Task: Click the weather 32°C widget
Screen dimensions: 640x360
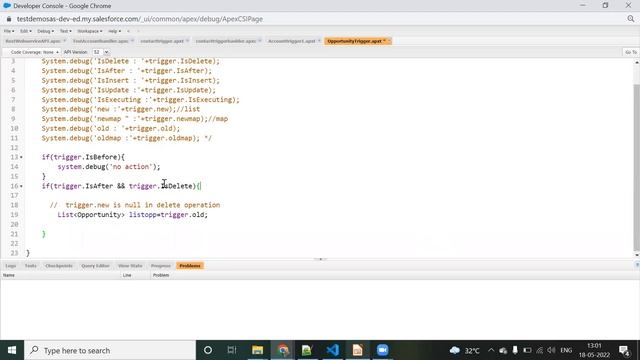Action: point(464,351)
